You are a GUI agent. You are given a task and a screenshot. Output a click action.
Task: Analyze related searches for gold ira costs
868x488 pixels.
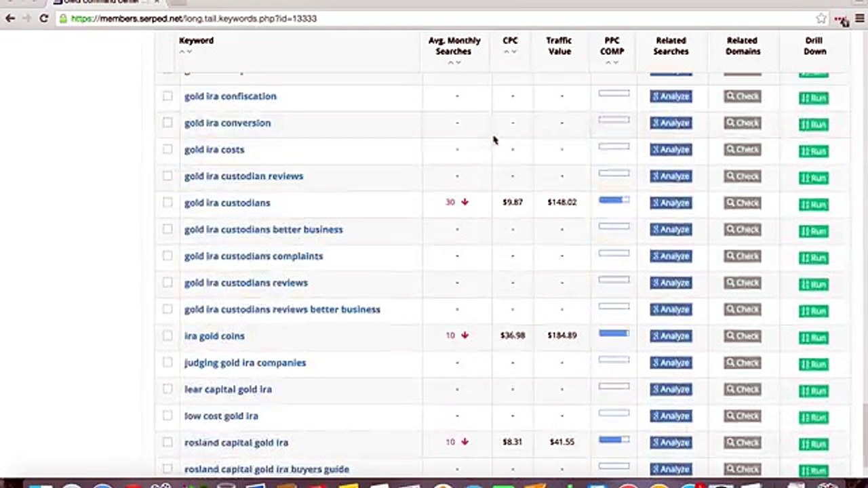click(x=671, y=149)
